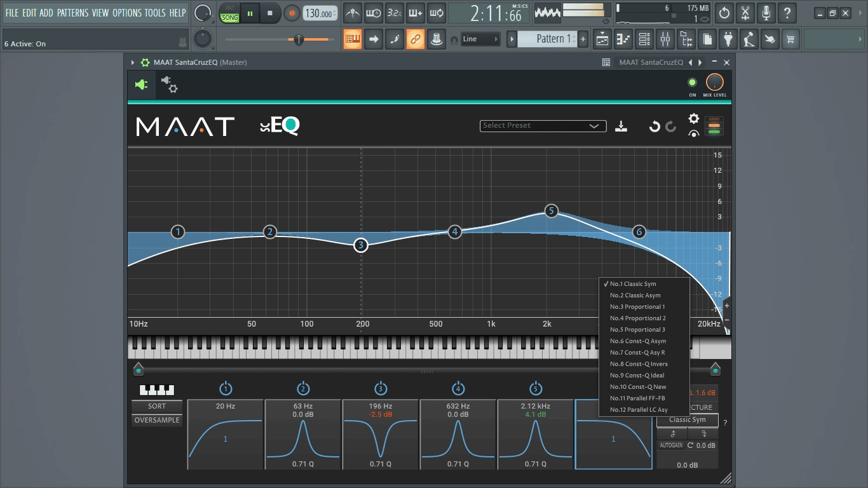Stop playback in transport
The image size is (868, 488).
click(x=270, y=13)
